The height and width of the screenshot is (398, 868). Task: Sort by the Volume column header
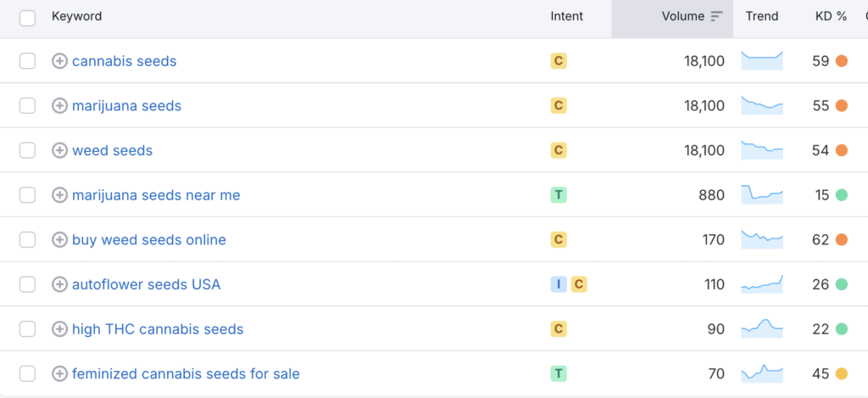[x=683, y=17]
